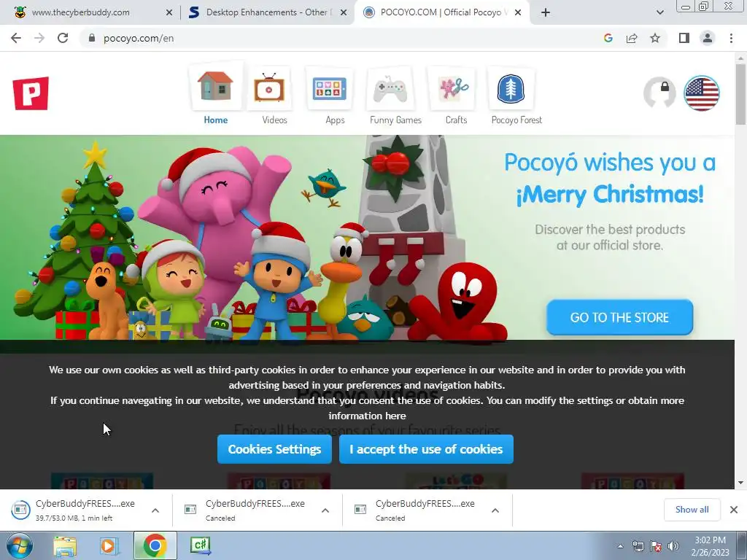The image size is (747, 560).
Task: Launch the media player taskbar icon
Action: (109, 545)
